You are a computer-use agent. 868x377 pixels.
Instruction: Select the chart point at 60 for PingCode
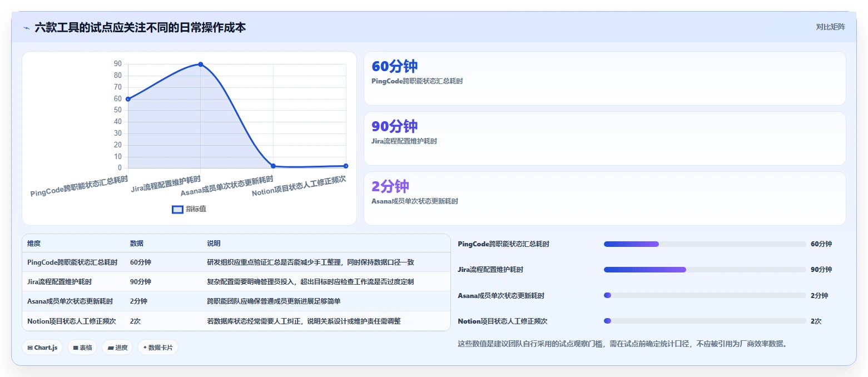(128, 99)
